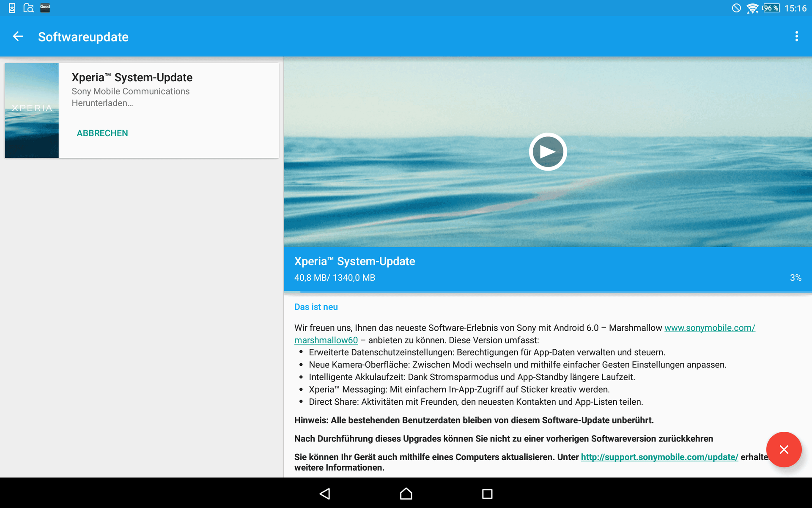
Task: Tap the 'Direct Share' bullet point
Action: pos(476,402)
